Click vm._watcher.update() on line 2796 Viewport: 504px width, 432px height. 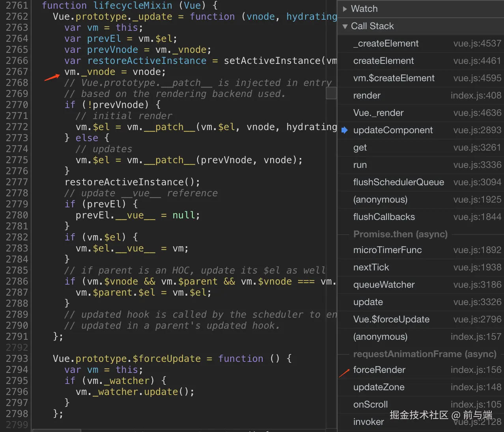(135, 392)
